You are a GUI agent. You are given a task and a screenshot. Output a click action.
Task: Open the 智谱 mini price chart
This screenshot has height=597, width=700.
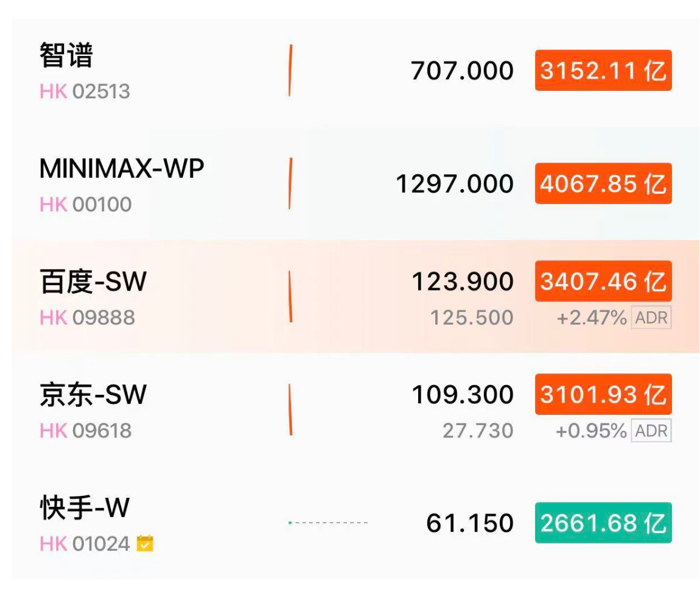coord(291,70)
